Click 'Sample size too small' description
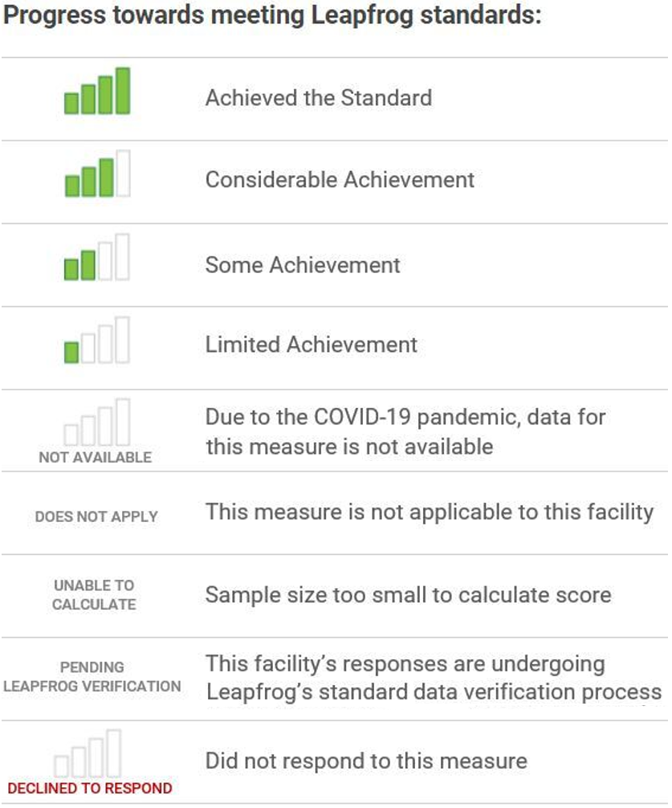Viewport: 672px width, 808px height. click(409, 595)
